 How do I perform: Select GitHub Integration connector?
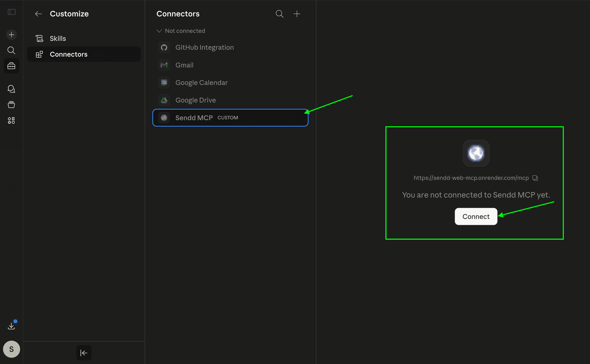tap(204, 47)
